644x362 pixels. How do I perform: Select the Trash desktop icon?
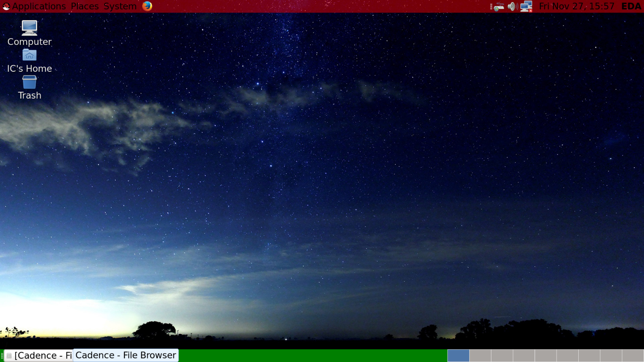pyautogui.click(x=29, y=82)
